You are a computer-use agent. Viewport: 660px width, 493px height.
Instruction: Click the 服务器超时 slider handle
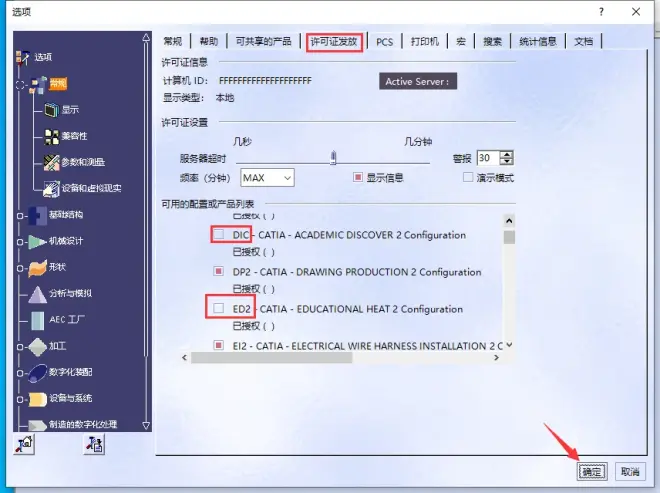click(x=333, y=157)
